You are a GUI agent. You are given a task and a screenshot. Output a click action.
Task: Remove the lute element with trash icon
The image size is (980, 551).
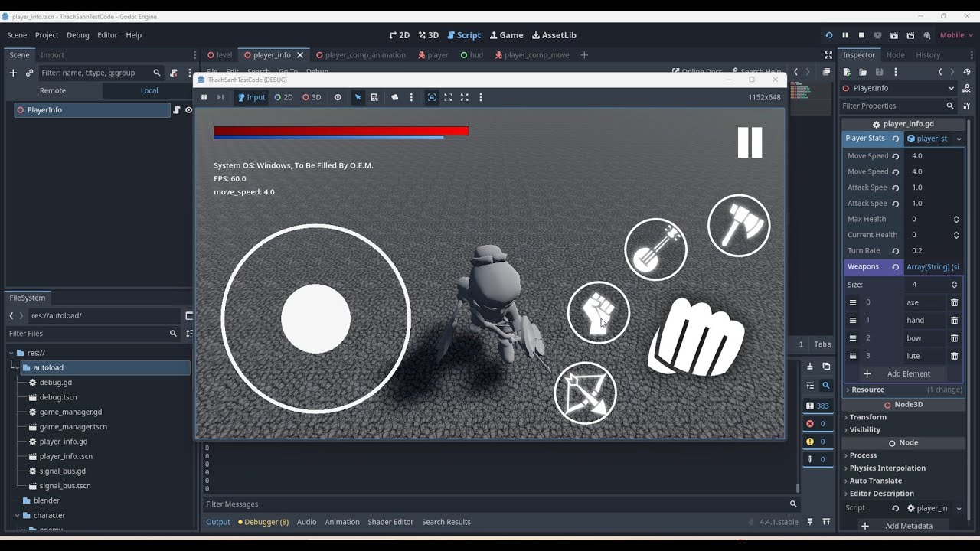954,356
